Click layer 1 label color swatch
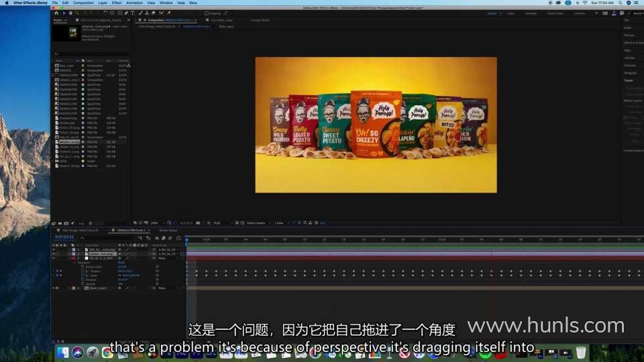Viewport: 644px width, 362px height. 74,249
